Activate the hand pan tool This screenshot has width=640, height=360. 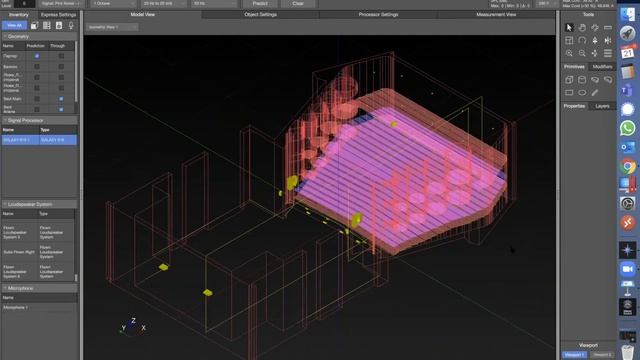click(x=582, y=27)
